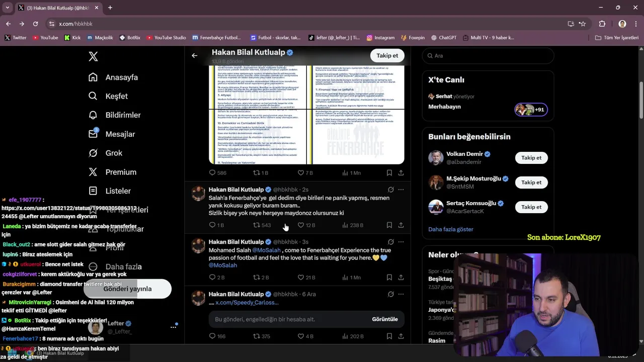Open more options on the 6 Ara tweet
The width and height of the screenshot is (644, 362).
pyautogui.click(x=401, y=294)
